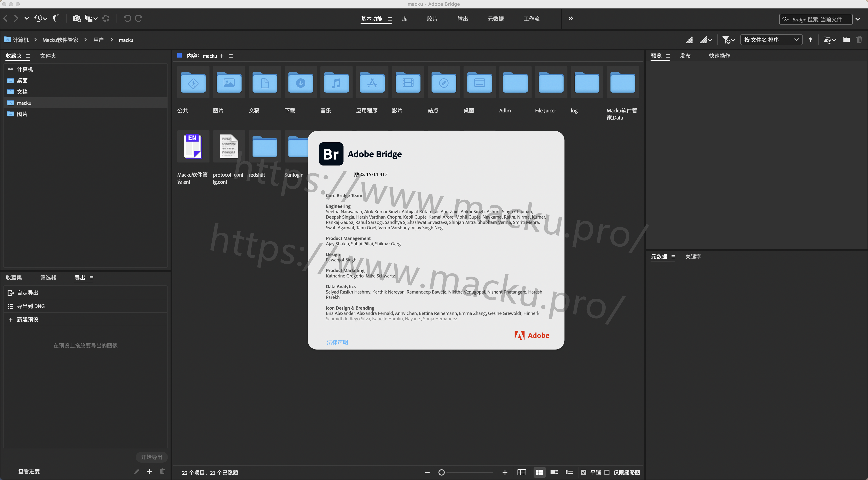868x480 pixels.
Task: Switch to the 筛选器 tab
Action: (x=48, y=278)
